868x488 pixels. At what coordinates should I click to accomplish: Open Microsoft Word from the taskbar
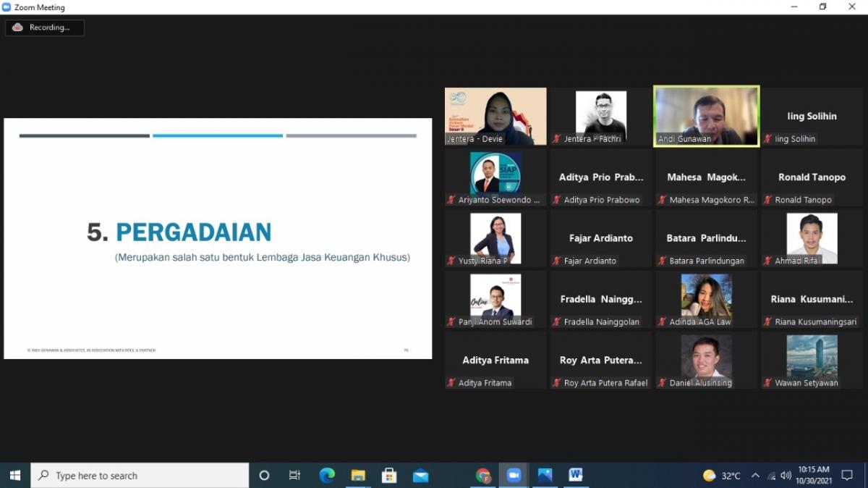coord(576,475)
